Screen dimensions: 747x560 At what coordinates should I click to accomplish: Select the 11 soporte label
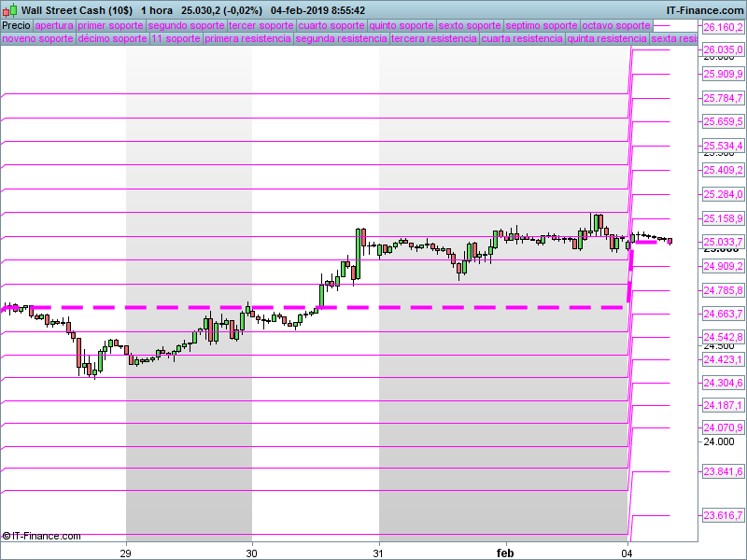point(176,38)
